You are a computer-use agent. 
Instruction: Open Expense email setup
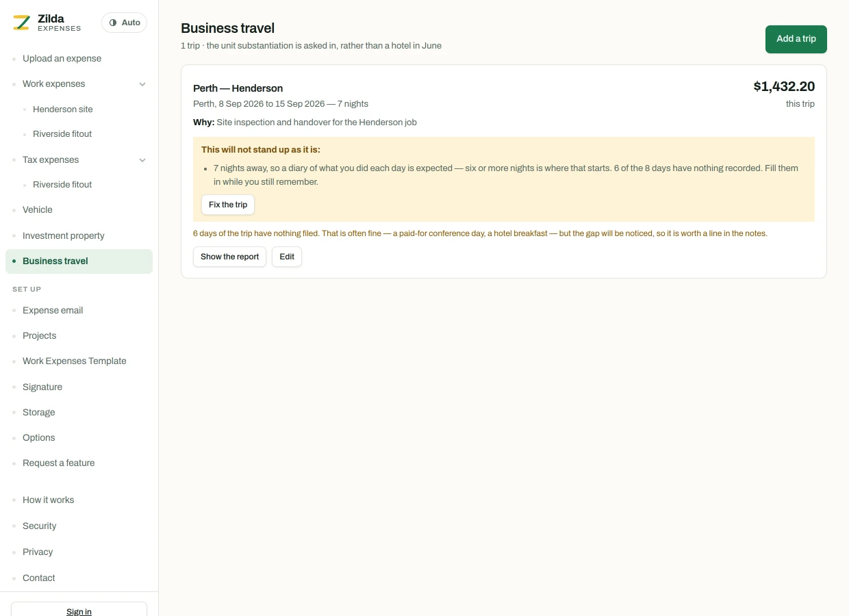point(53,311)
